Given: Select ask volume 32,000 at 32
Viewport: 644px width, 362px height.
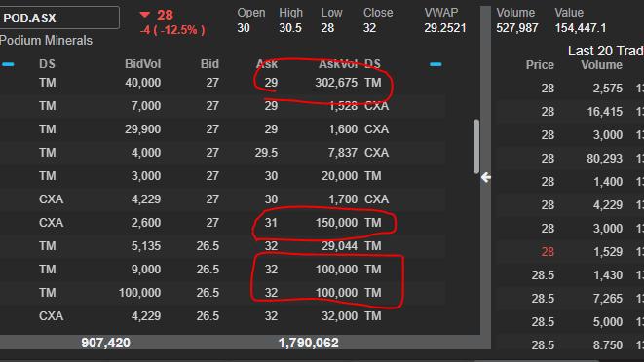Looking at the screenshot, I should pyautogui.click(x=339, y=316).
